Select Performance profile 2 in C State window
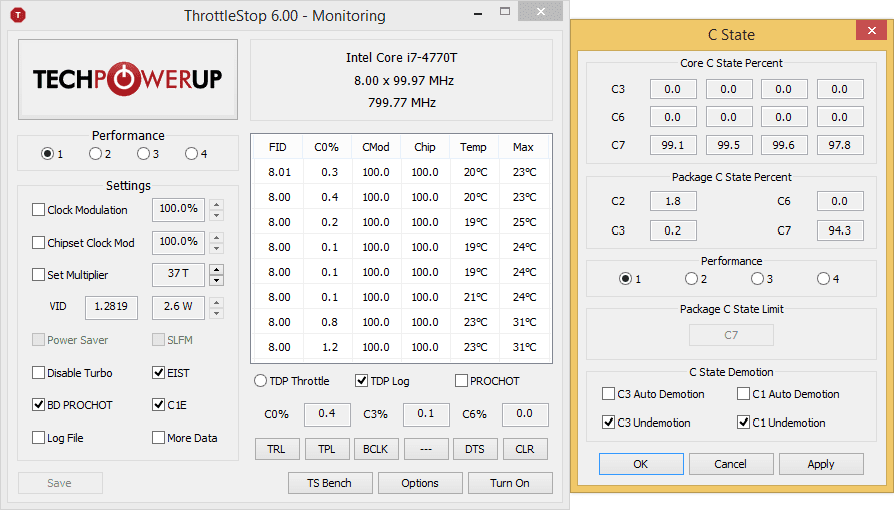Screen dimensions: 894x510 coord(692,278)
